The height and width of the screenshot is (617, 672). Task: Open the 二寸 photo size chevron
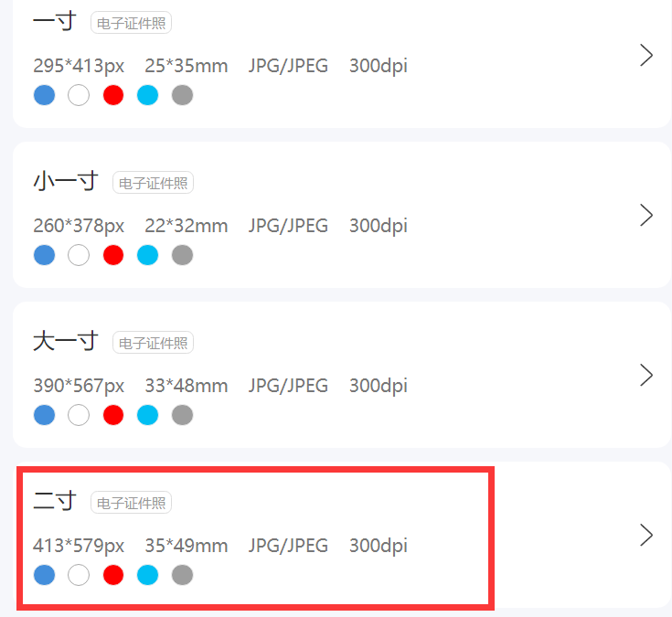click(646, 535)
